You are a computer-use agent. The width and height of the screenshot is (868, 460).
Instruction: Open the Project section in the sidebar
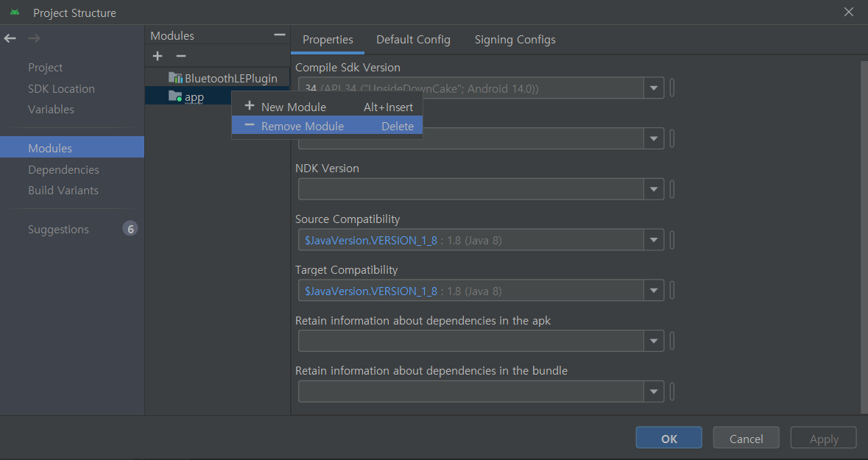[x=46, y=68]
